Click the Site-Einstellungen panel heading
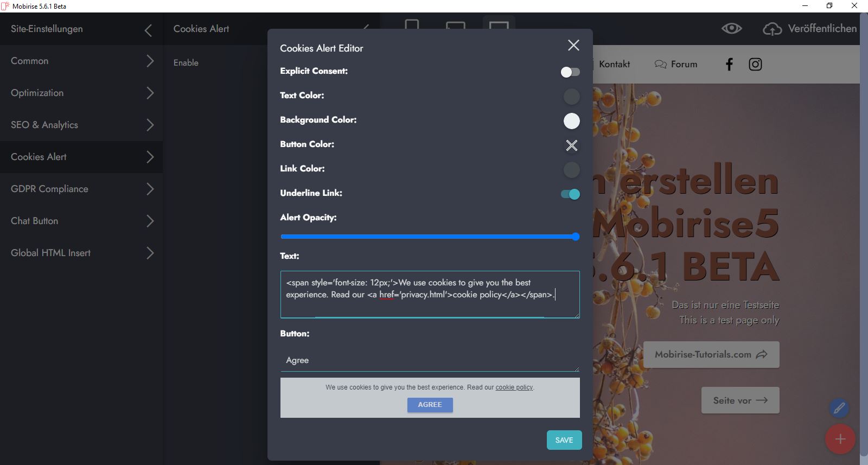868x465 pixels. pyautogui.click(x=47, y=29)
